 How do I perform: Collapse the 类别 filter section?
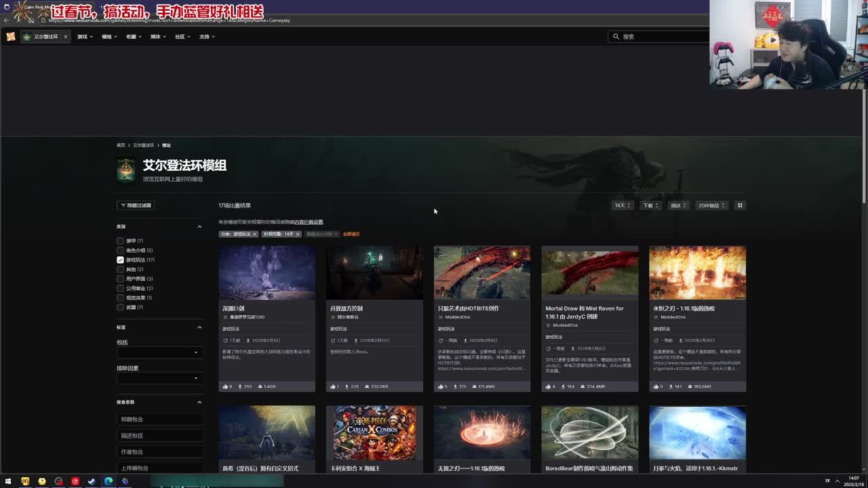coord(199,227)
